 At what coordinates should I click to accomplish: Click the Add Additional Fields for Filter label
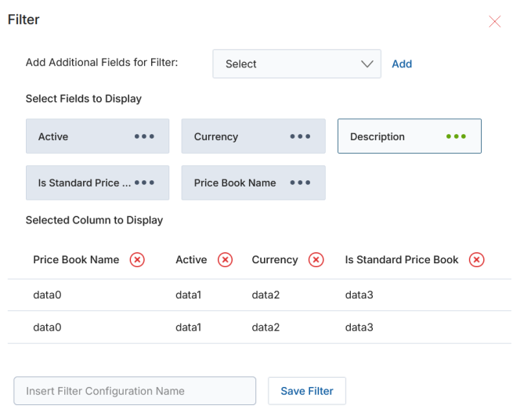coord(102,62)
